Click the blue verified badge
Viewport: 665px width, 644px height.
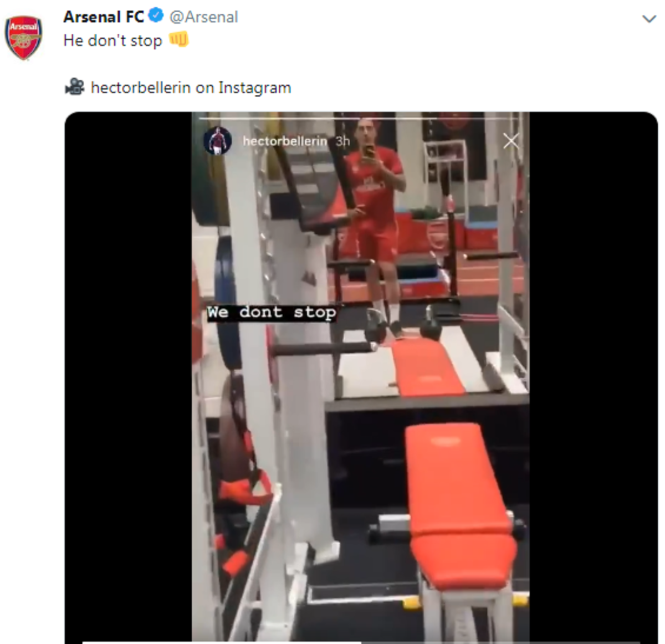[156, 16]
